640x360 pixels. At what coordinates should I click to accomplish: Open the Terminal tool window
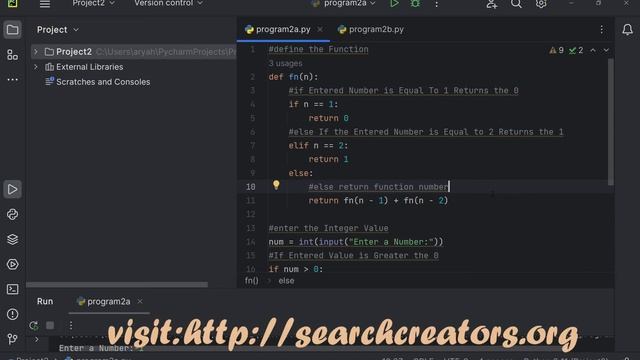pos(13,289)
